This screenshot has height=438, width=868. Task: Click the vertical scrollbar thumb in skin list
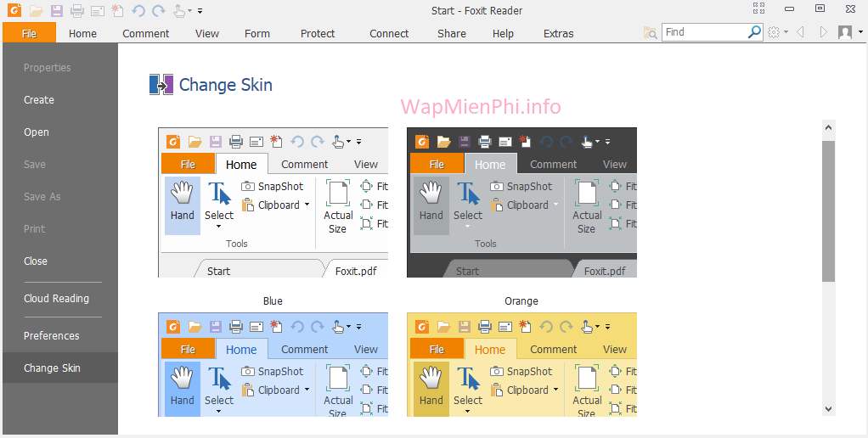coord(828,211)
